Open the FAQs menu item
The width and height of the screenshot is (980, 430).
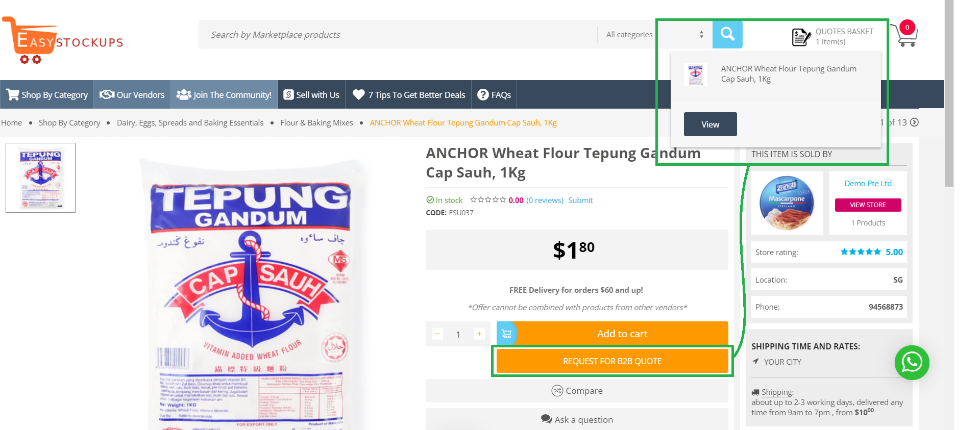coord(494,95)
